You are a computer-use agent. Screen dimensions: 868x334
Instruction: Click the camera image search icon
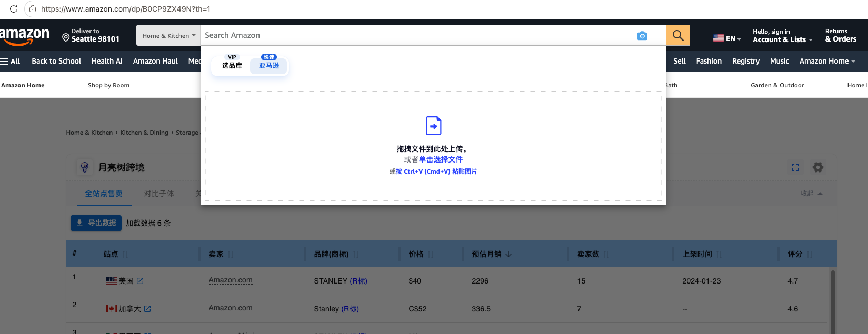[642, 36]
